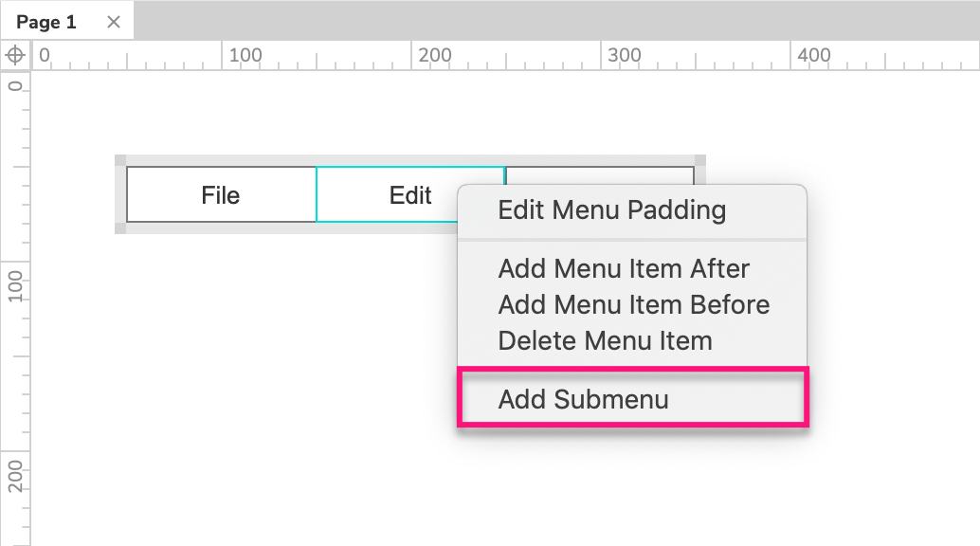The height and width of the screenshot is (546, 980).
Task: Click the 300 mark on horizontal ruler
Action: 624,55
